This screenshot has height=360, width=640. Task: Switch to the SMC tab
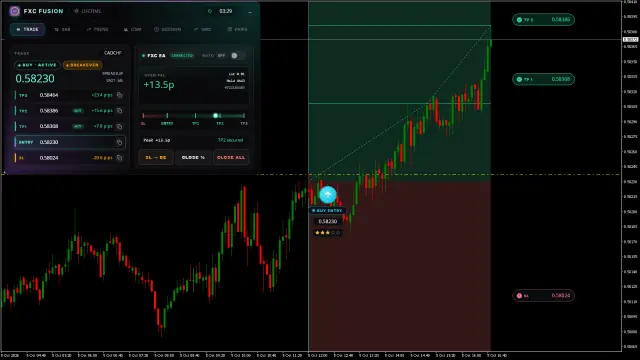coord(202,29)
